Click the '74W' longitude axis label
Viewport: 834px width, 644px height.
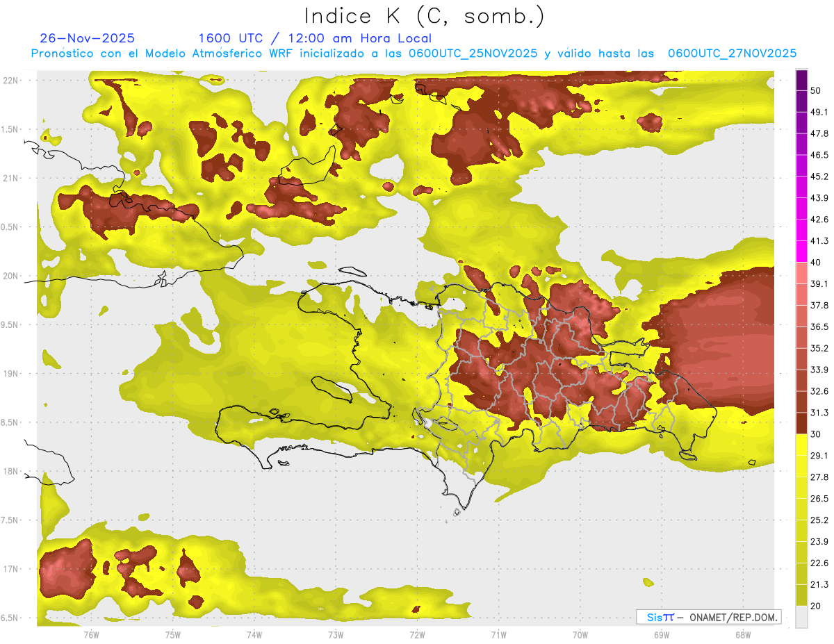(x=254, y=634)
